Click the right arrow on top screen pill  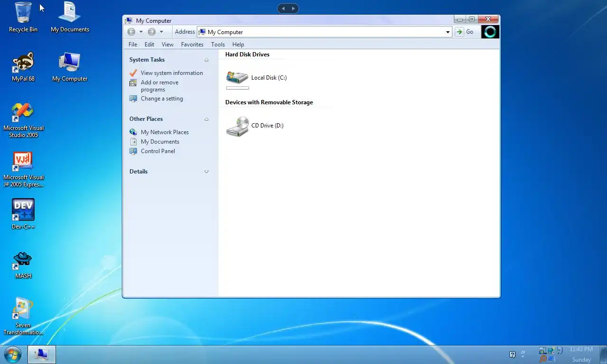293,8
